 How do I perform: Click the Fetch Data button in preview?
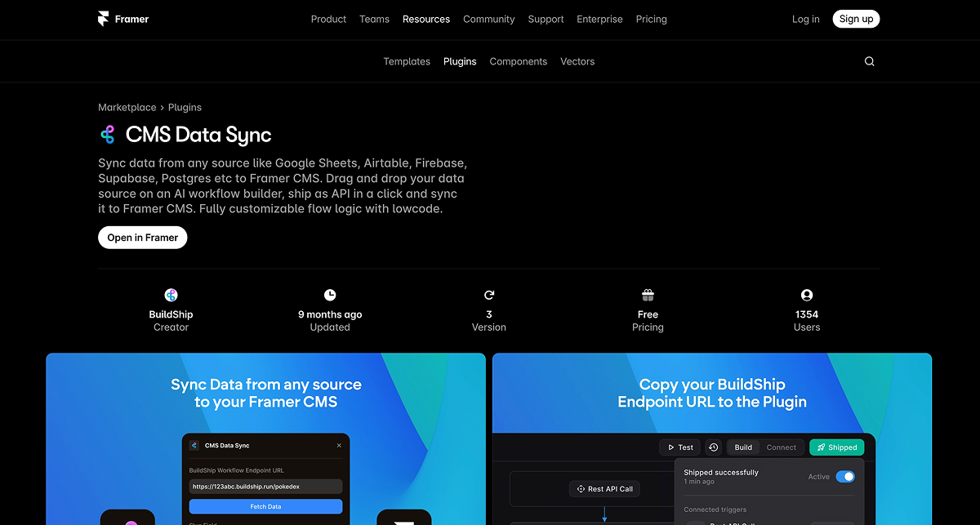[x=265, y=506]
